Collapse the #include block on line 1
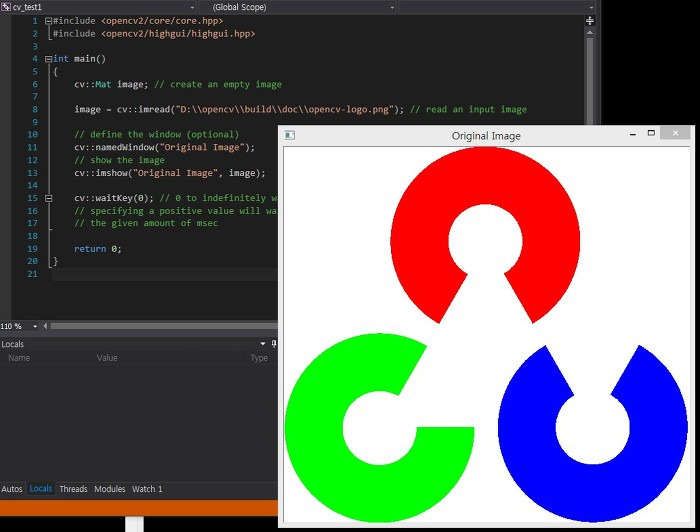This screenshot has height=532, width=700. pyautogui.click(x=48, y=21)
